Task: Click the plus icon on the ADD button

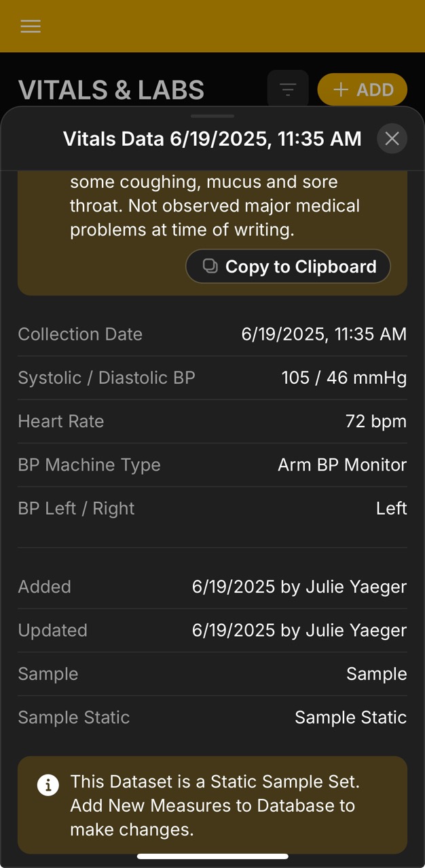Action: (340, 89)
